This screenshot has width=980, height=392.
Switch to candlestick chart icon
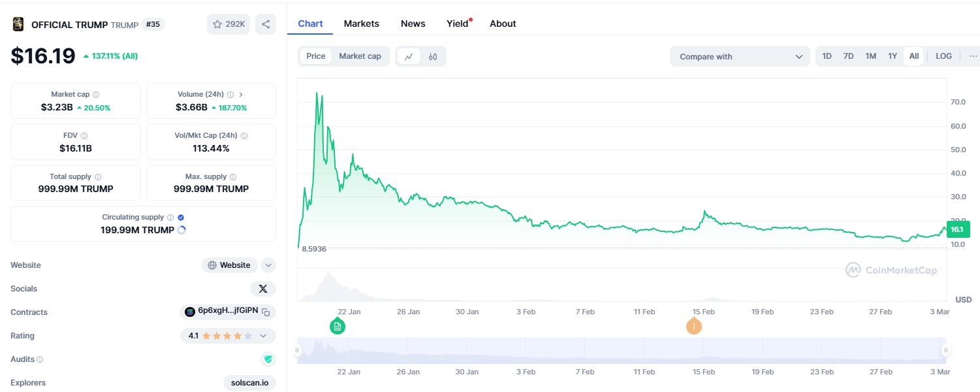click(433, 56)
